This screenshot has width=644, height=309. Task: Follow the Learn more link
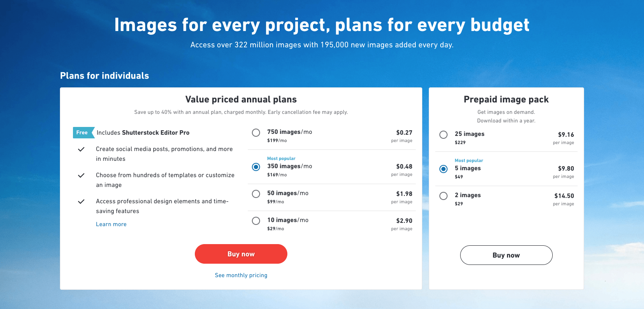111,224
